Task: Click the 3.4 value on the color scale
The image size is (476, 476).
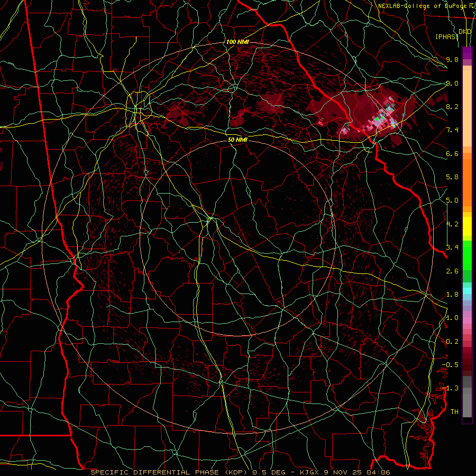Action: click(x=452, y=248)
